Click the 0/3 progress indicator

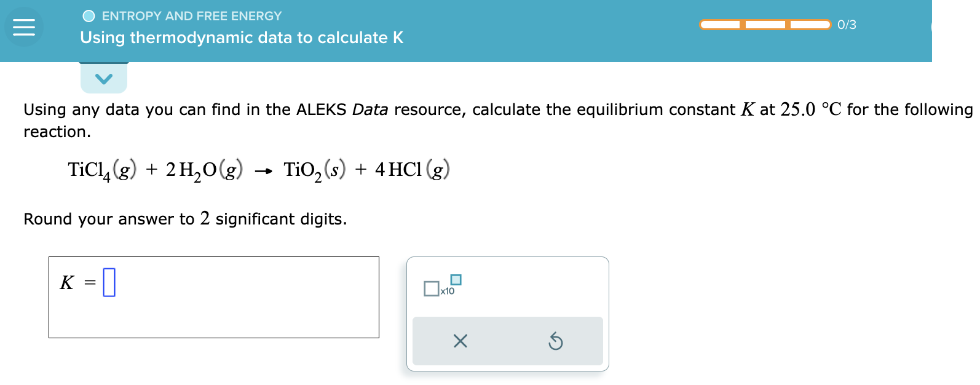847,24
